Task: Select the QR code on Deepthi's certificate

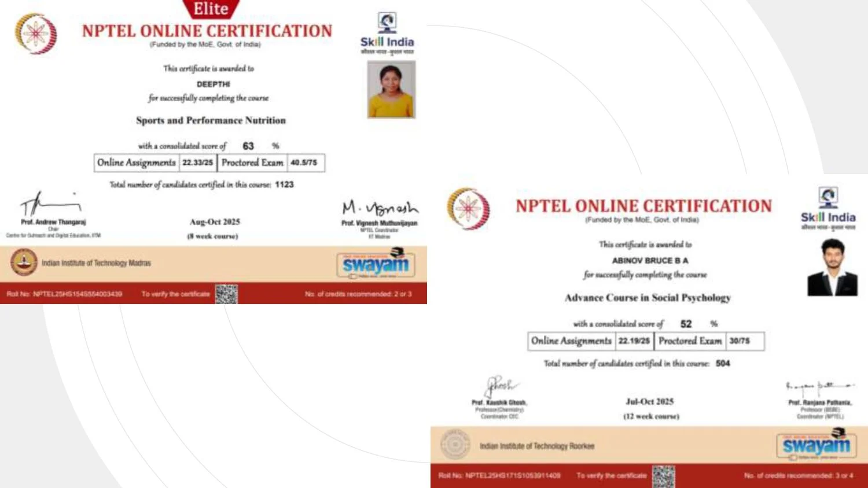Action: pos(226,294)
